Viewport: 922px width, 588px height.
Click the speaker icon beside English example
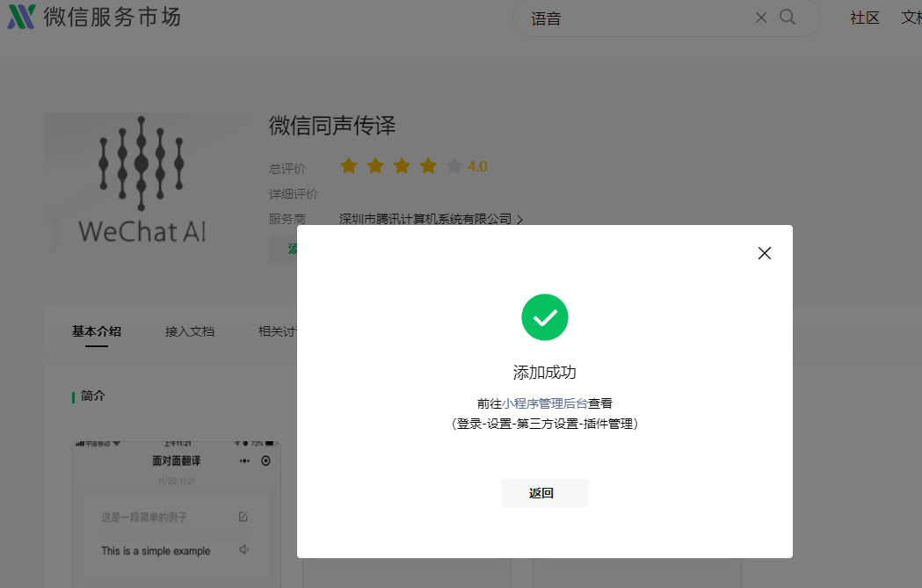click(x=243, y=550)
